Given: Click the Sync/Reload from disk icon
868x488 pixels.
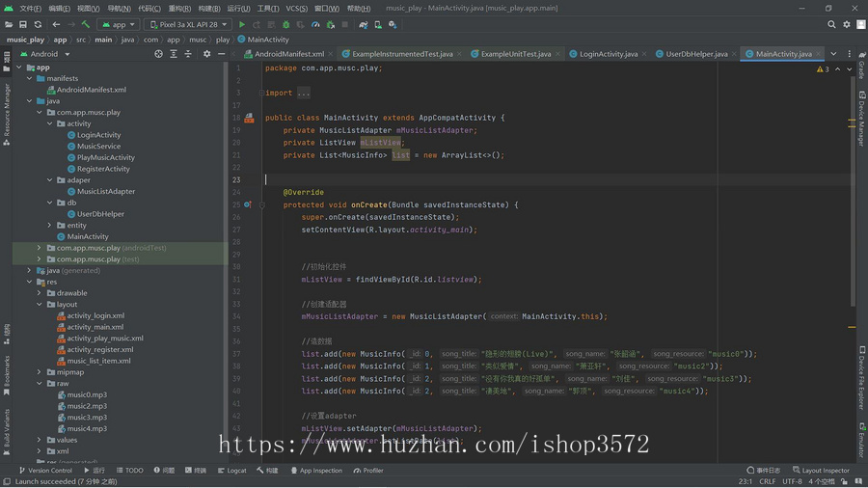Looking at the screenshot, I should [38, 24].
